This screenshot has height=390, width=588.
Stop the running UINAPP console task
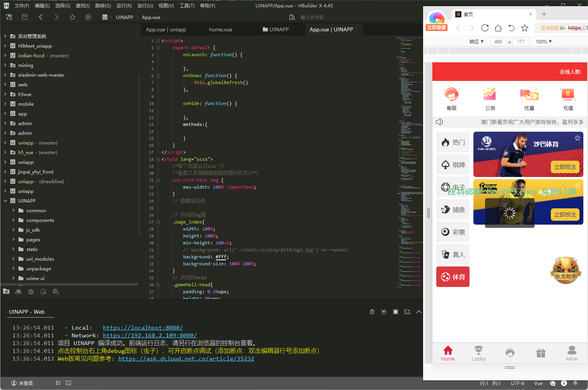[x=396, y=312]
